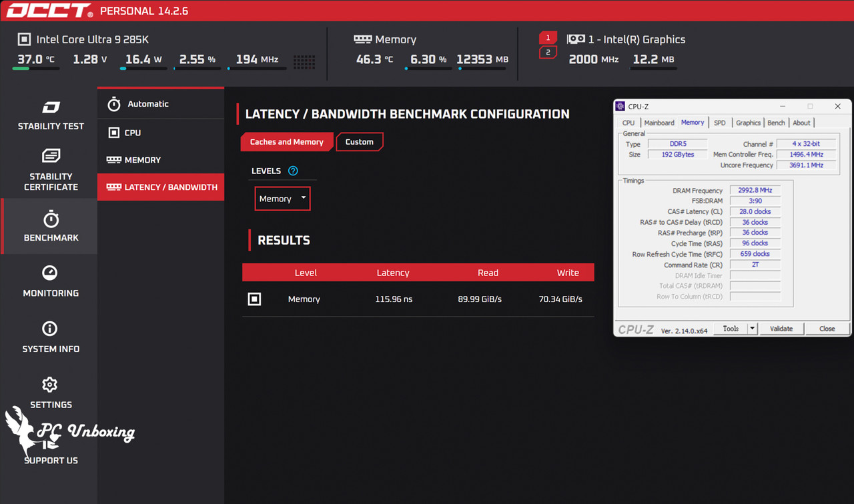Image resolution: width=854 pixels, height=504 pixels.
Task: Open the Stability Certificate section
Action: pos(51,170)
